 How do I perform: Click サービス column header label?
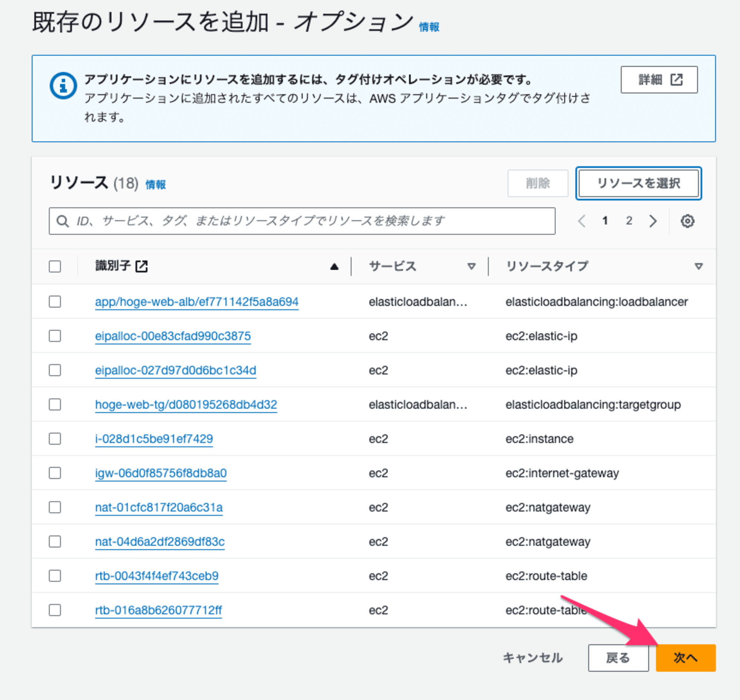point(393,266)
